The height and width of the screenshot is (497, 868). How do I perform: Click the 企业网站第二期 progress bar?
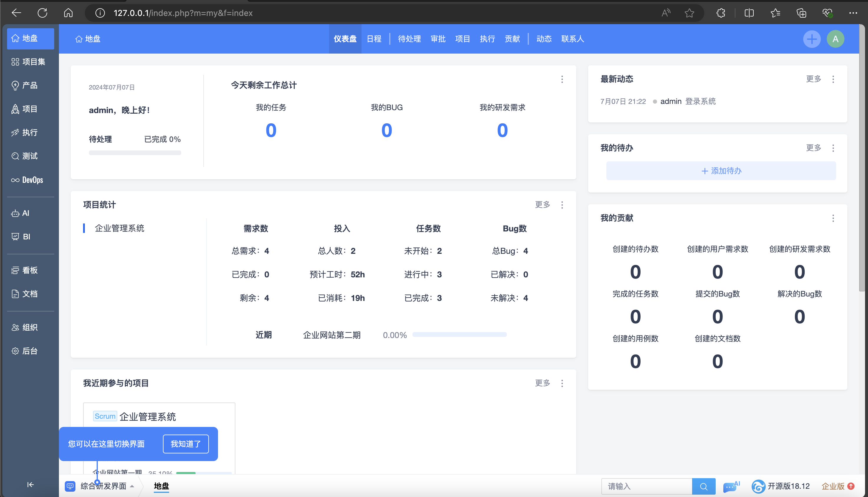pyautogui.click(x=459, y=334)
